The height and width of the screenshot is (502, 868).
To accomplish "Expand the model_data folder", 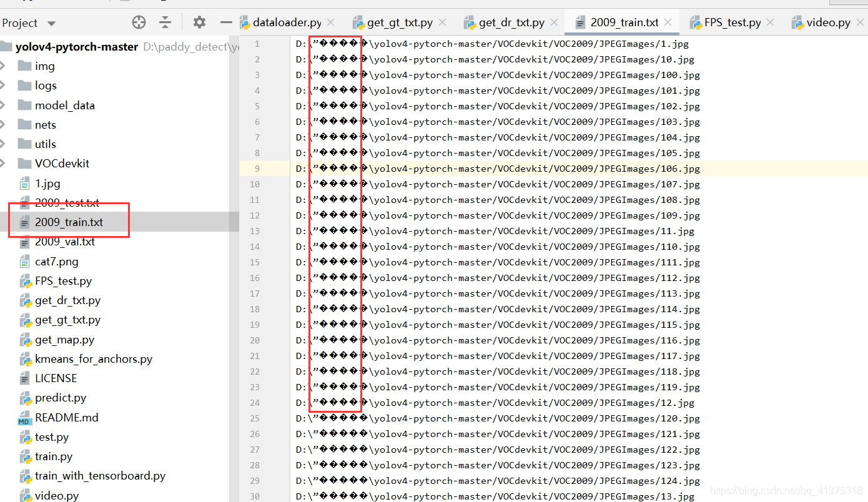I will [x=3, y=106].
